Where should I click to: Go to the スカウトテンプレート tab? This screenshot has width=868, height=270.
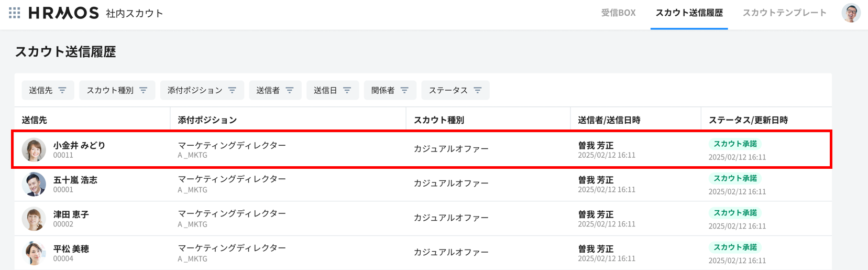(x=784, y=13)
